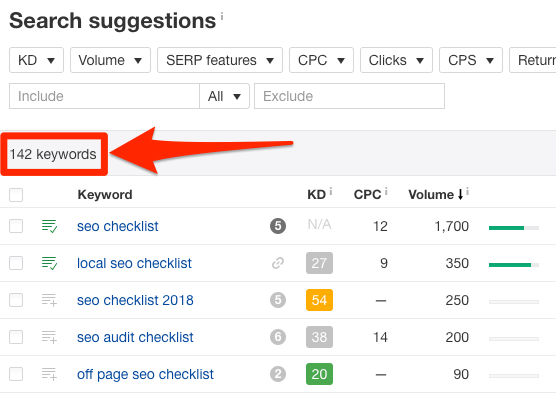Check the box for seo checklist 2018 row
556x393 pixels.
tap(16, 300)
